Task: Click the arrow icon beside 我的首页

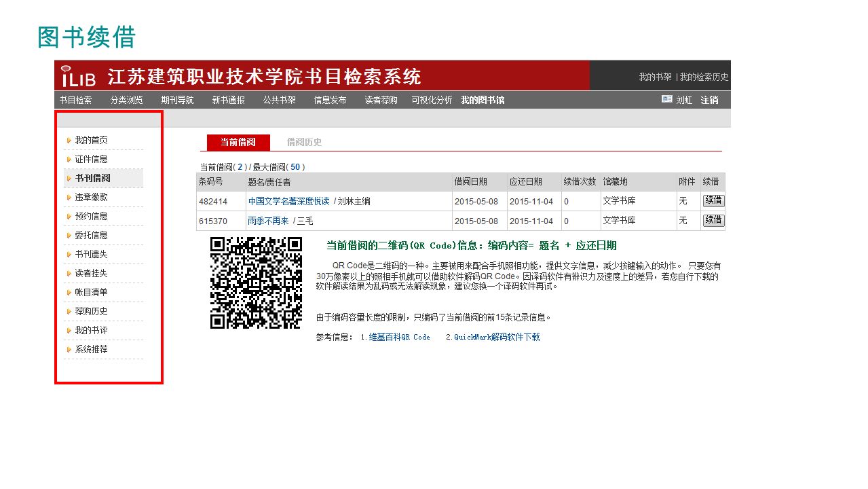Action: tap(69, 141)
